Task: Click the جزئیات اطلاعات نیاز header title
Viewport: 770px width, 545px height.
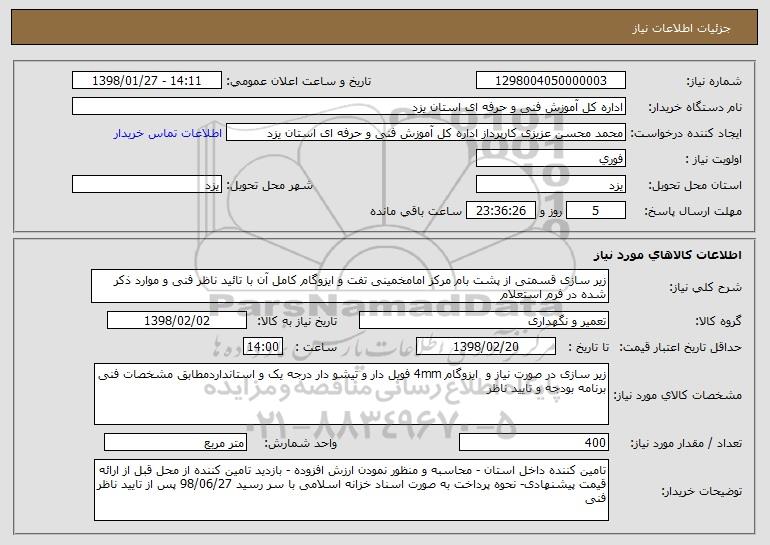Action: [x=681, y=28]
